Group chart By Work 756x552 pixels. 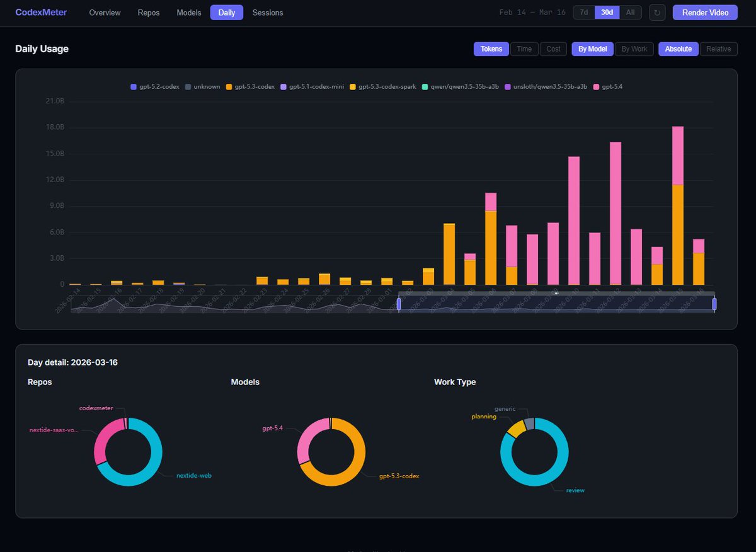[x=634, y=49]
